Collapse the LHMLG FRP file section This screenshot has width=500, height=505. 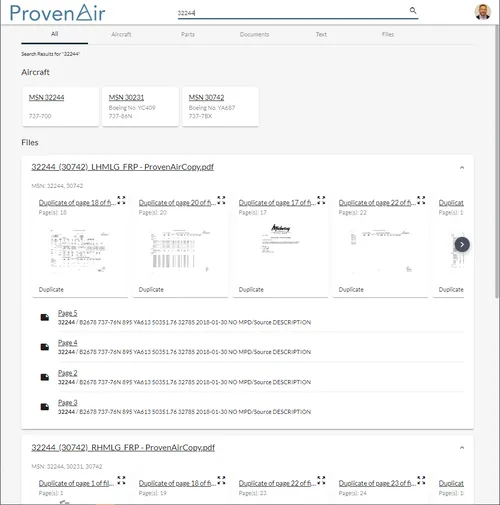[462, 167]
